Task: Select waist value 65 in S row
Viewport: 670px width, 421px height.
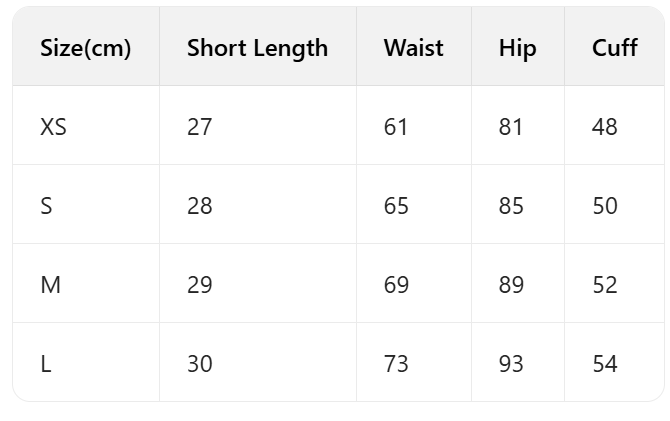Action: pos(396,206)
